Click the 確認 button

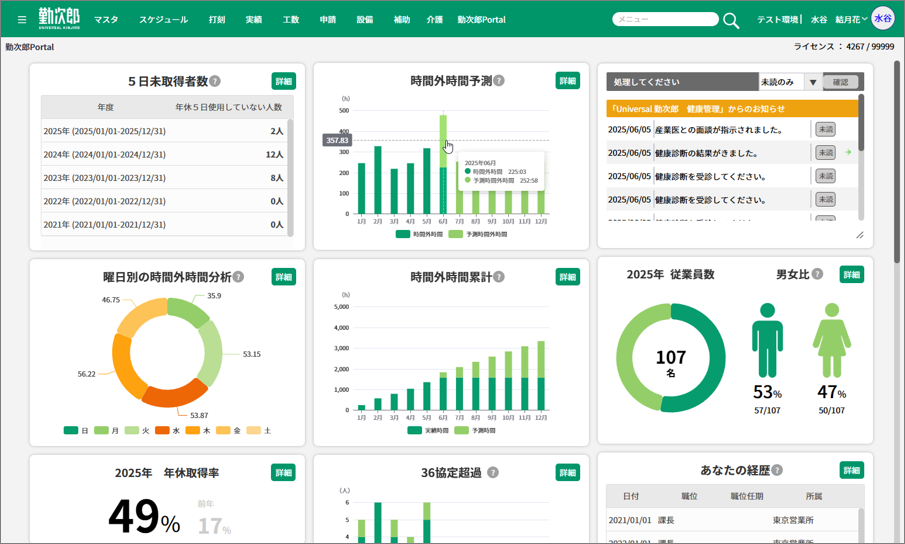click(x=840, y=82)
